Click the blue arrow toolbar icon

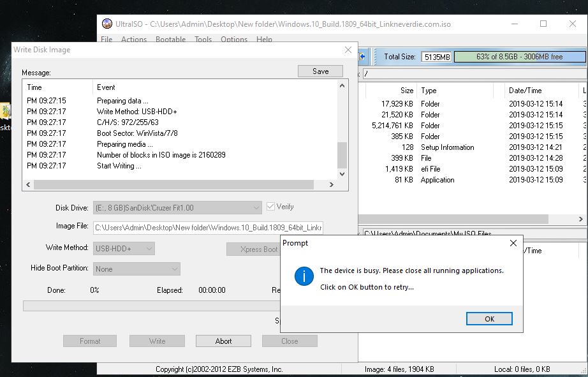(x=363, y=57)
